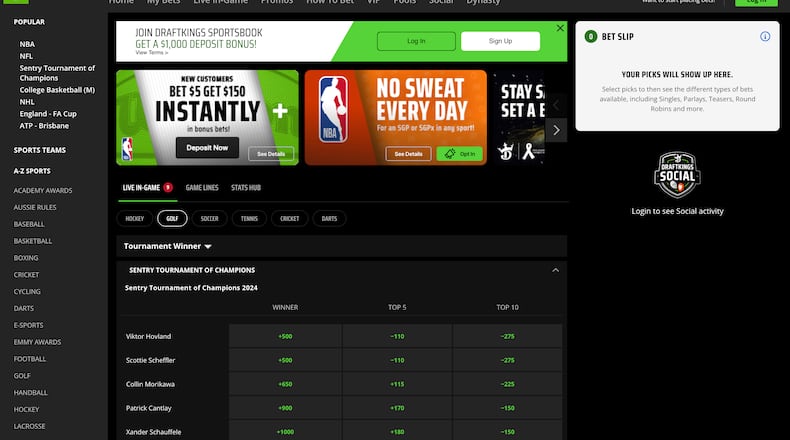Open NBA in Popular sidebar

pyautogui.click(x=27, y=44)
